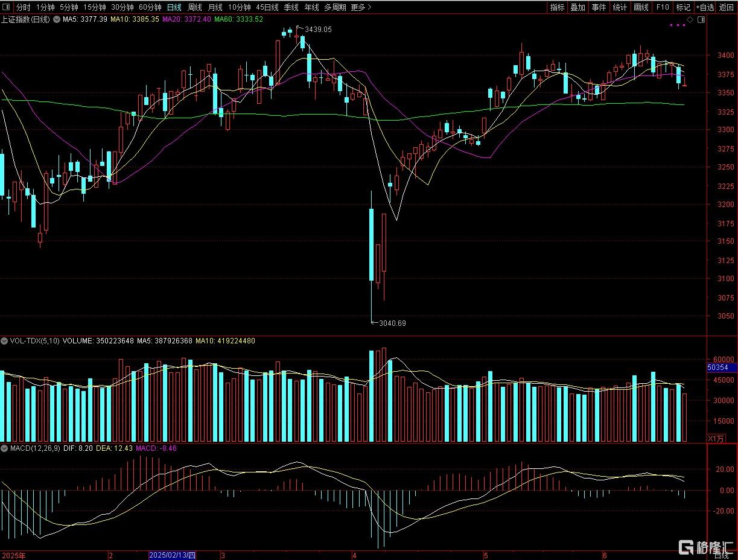Viewport: 738px width, 560px height.
Task: Toggle the right side panel icon
Action: tap(701, 19)
